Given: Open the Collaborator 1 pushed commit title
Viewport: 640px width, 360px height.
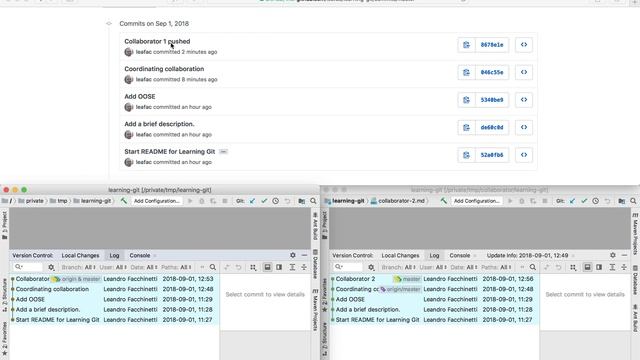Looking at the screenshot, I should pos(157,41).
